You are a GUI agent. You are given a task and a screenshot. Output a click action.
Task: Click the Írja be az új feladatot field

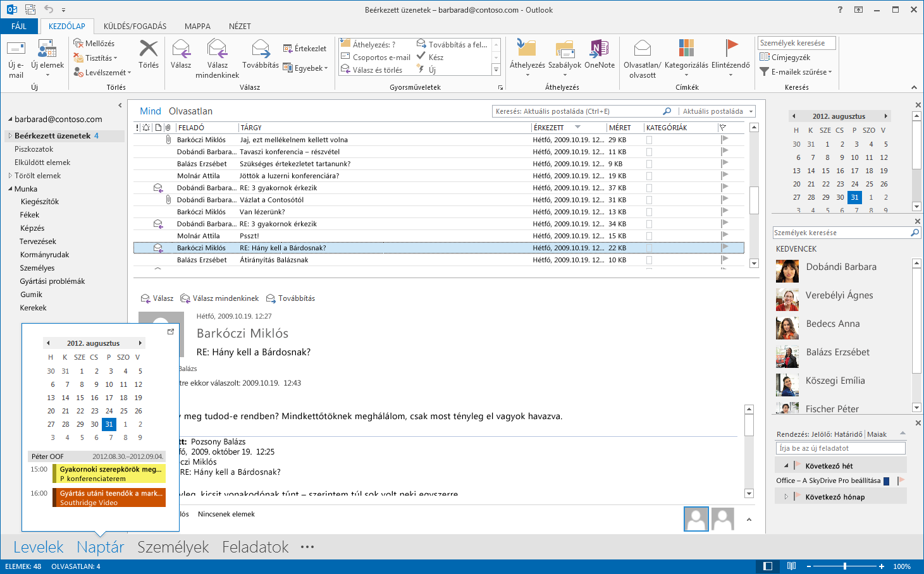(841, 448)
